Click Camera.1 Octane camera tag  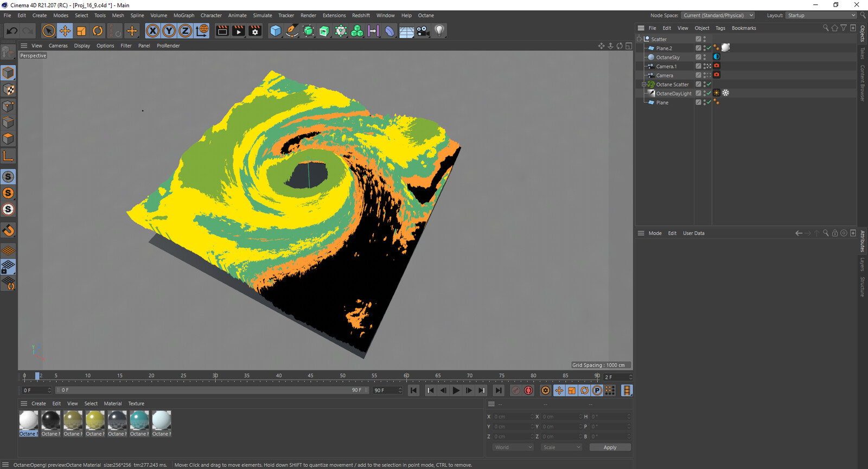click(x=717, y=66)
